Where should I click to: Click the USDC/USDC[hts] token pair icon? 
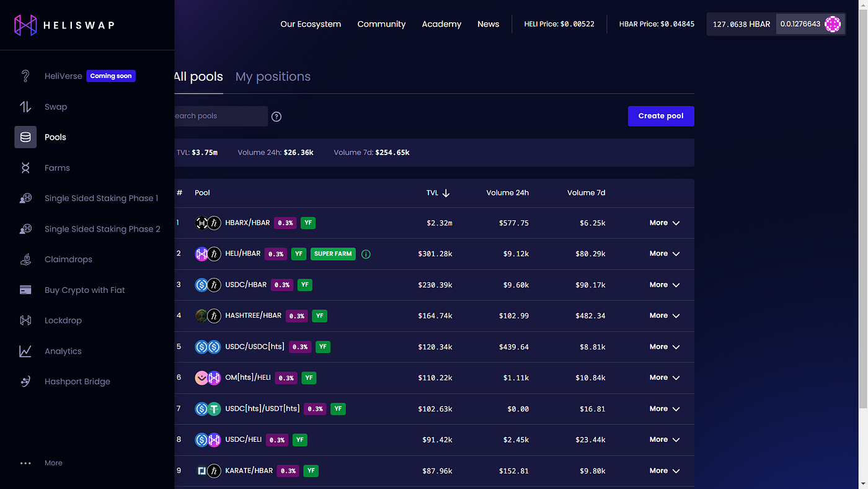pyautogui.click(x=208, y=347)
